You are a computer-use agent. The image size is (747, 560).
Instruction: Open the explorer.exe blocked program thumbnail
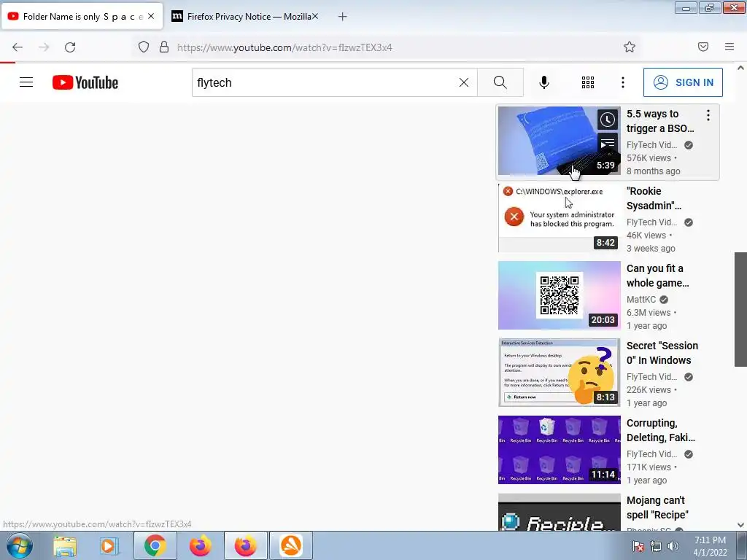coord(560,218)
